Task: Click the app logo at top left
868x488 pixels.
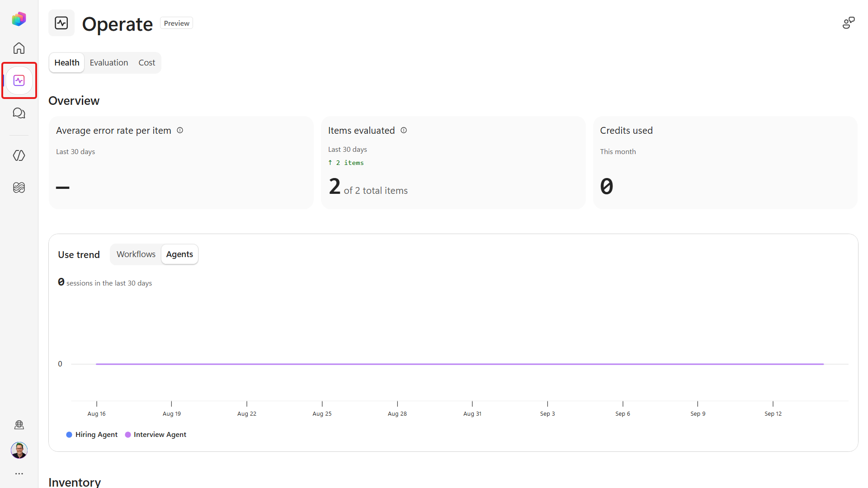Action: pyautogui.click(x=19, y=19)
